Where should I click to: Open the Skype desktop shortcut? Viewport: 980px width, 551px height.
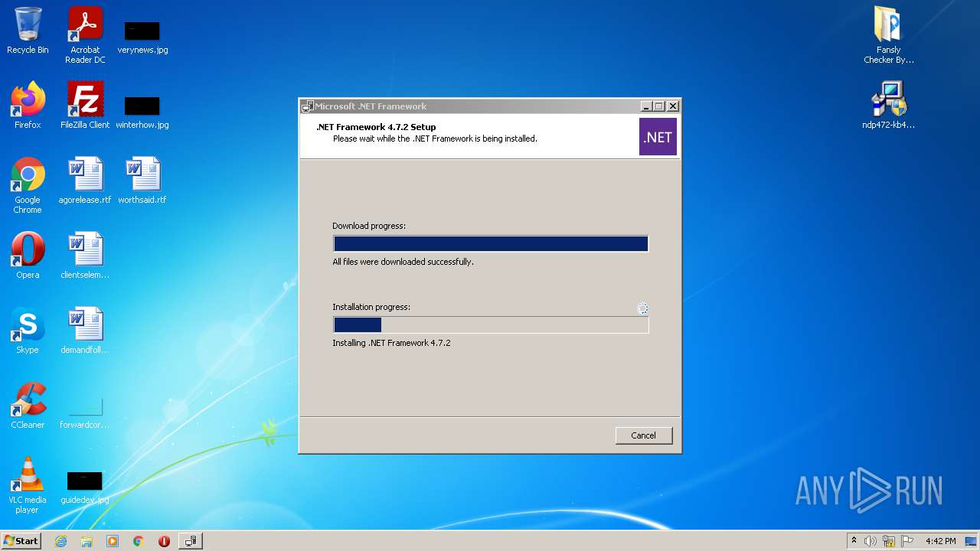point(28,331)
